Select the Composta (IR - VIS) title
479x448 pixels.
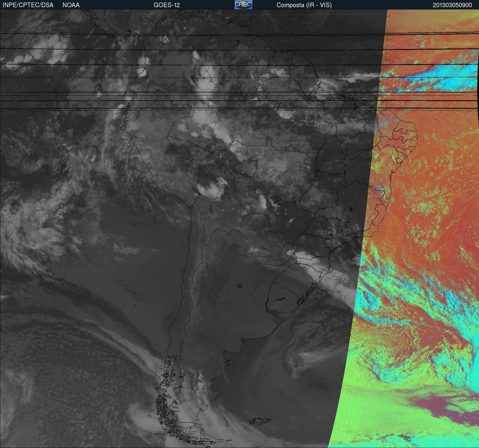pyautogui.click(x=304, y=5)
